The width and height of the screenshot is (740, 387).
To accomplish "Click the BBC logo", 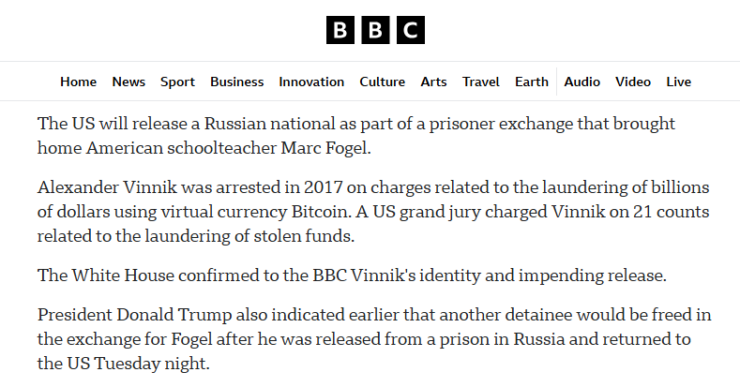I will (375, 30).
